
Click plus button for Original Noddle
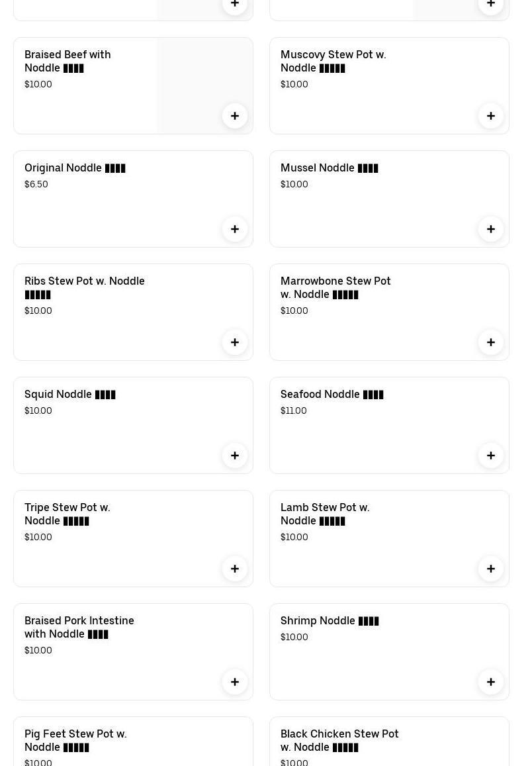[235, 229]
